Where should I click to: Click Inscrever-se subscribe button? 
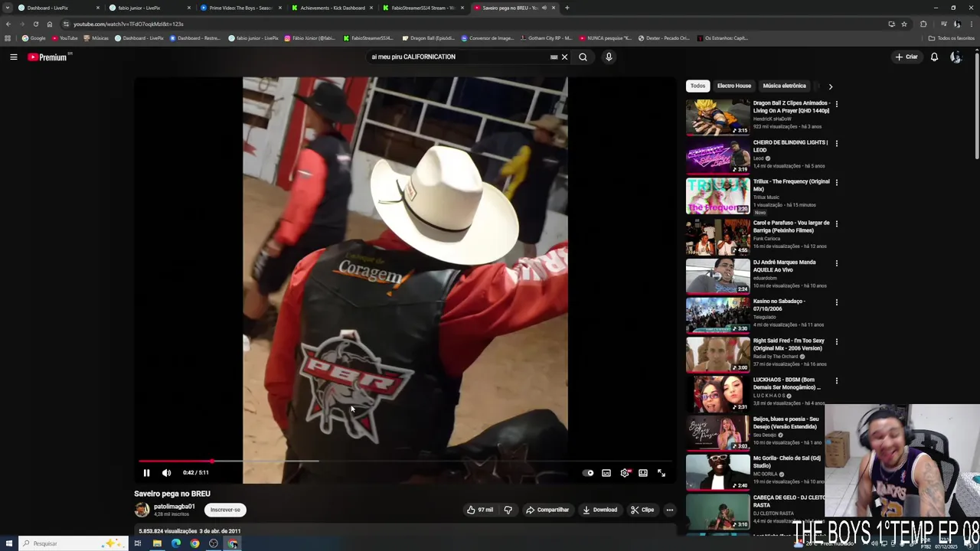point(225,510)
